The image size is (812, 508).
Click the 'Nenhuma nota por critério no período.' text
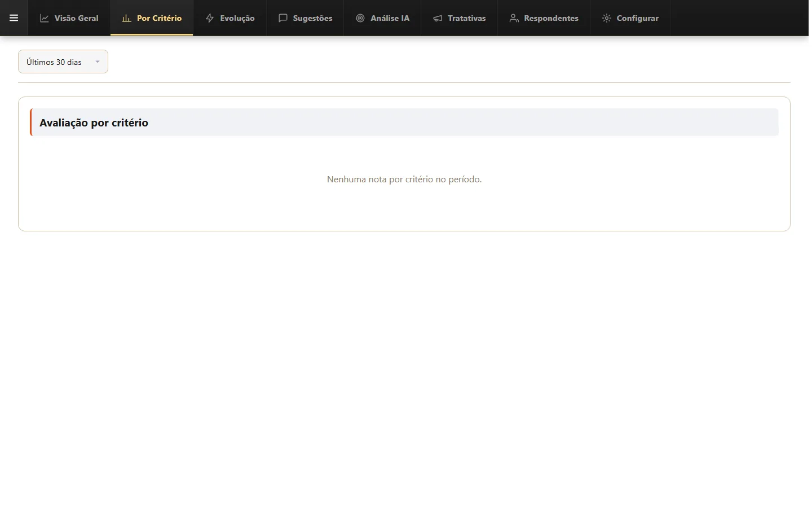point(404,179)
